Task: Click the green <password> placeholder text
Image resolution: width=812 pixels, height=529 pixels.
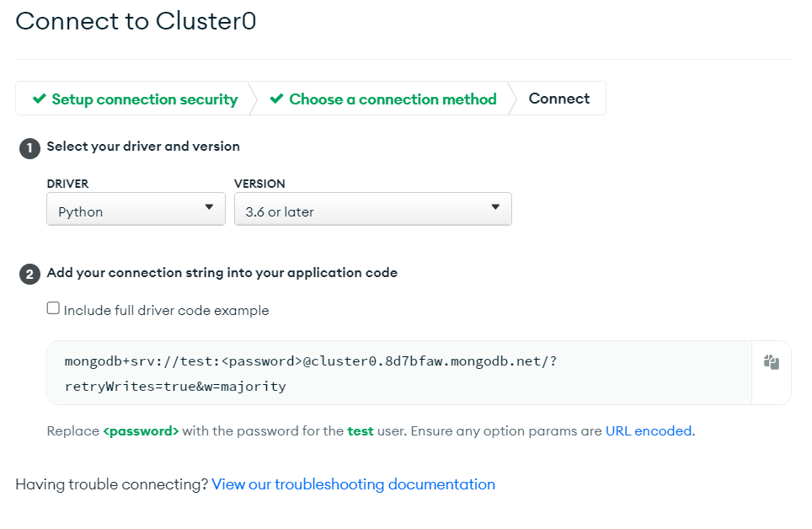Action: click(x=141, y=431)
